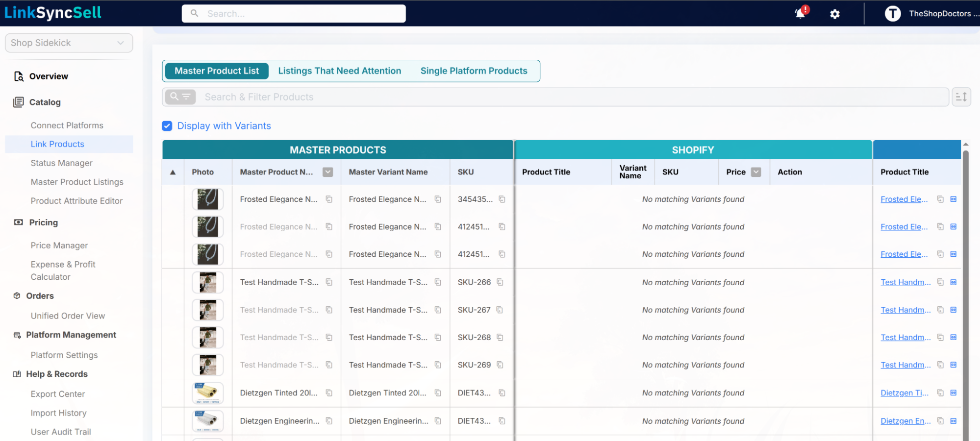Copy first Frosted Elegance master variant name
This screenshot has width=980, height=441.
pyautogui.click(x=438, y=199)
